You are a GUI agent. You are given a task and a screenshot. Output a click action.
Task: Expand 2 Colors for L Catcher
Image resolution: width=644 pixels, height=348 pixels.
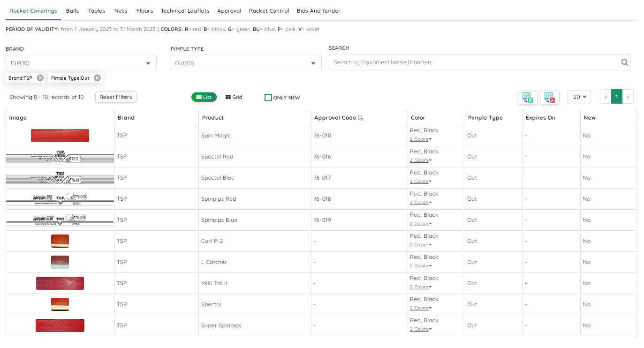coord(421,266)
